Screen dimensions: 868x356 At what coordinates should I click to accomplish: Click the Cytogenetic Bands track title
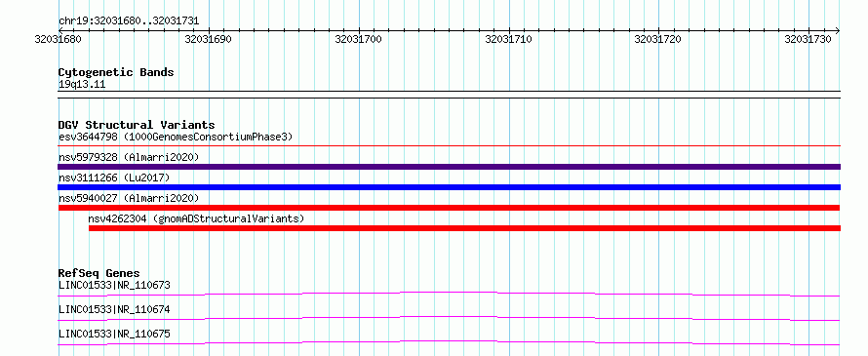[116, 72]
